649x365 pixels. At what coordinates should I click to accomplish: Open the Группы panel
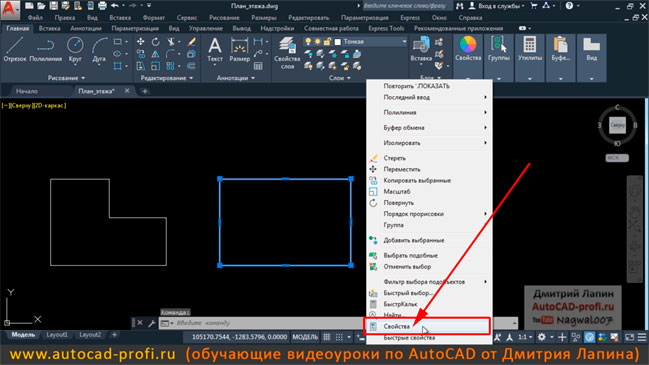[499, 50]
